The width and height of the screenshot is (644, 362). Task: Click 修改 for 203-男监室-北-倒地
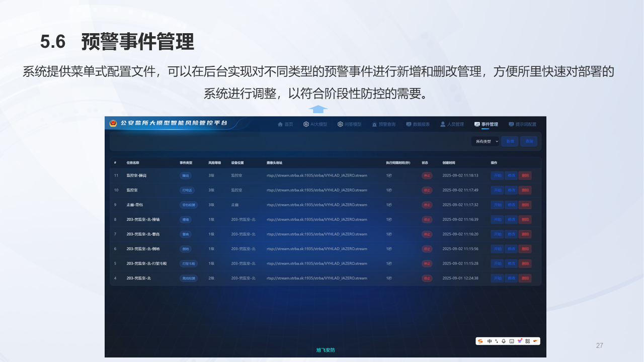[x=511, y=248]
